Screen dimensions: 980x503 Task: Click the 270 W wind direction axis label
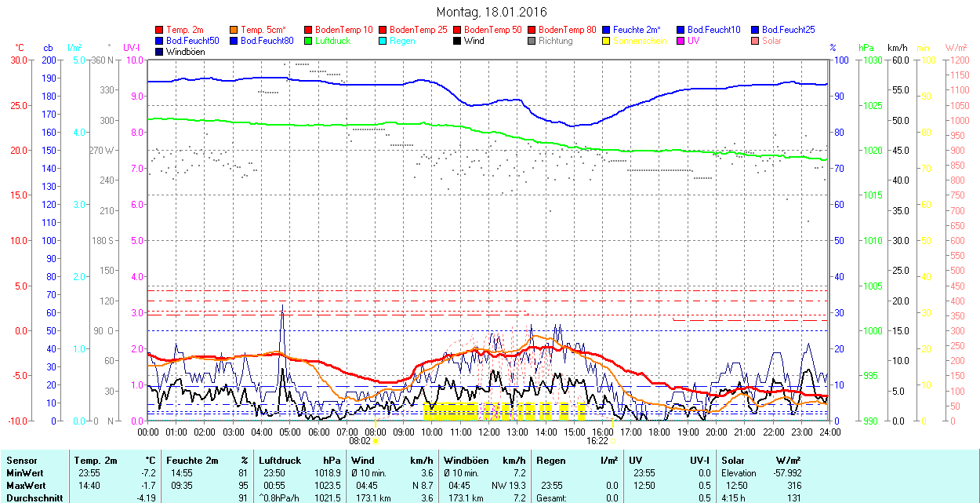click(x=102, y=150)
